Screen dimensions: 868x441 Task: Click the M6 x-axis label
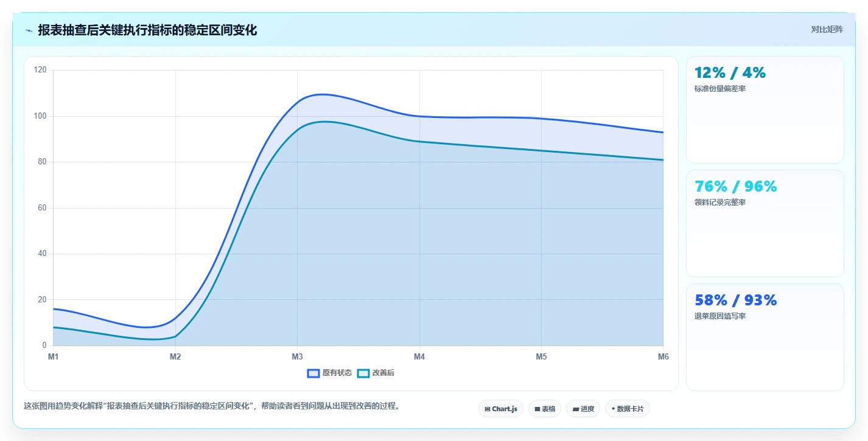(663, 357)
